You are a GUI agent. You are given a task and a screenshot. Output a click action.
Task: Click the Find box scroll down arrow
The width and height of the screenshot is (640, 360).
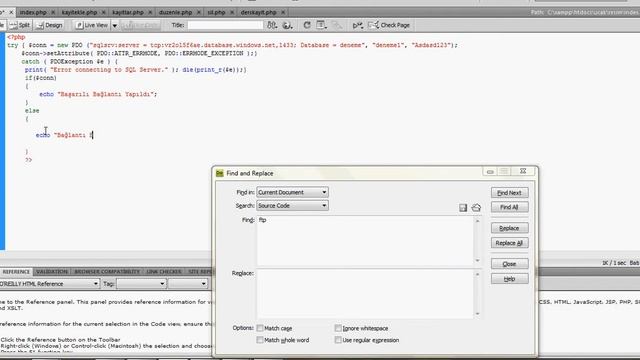[x=478, y=261]
